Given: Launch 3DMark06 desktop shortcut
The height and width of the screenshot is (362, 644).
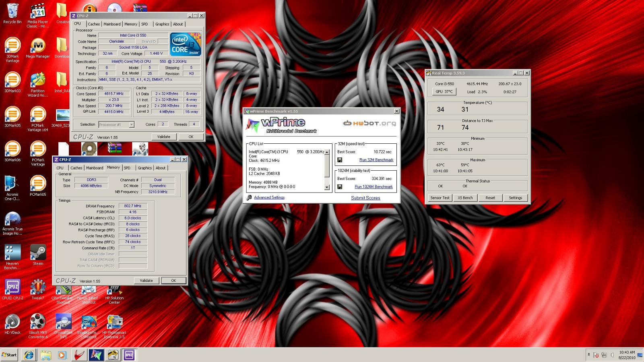Looking at the screenshot, I should (12, 151).
